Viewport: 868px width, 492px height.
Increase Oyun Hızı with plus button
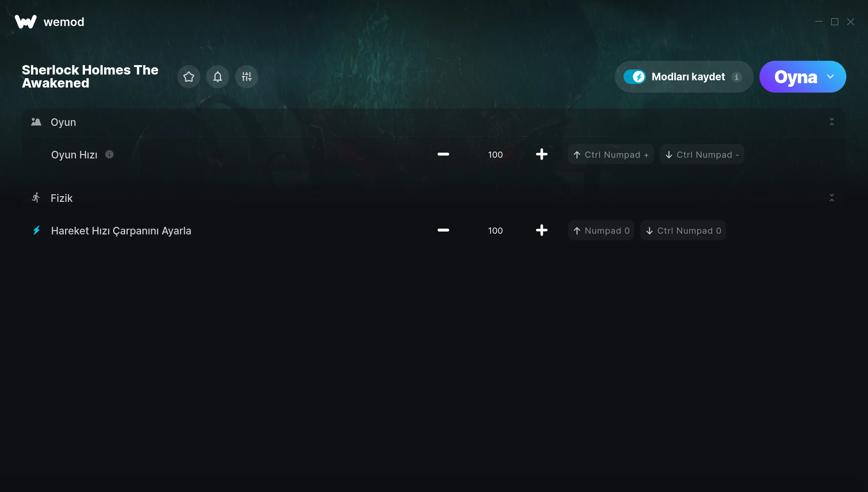(542, 154)
